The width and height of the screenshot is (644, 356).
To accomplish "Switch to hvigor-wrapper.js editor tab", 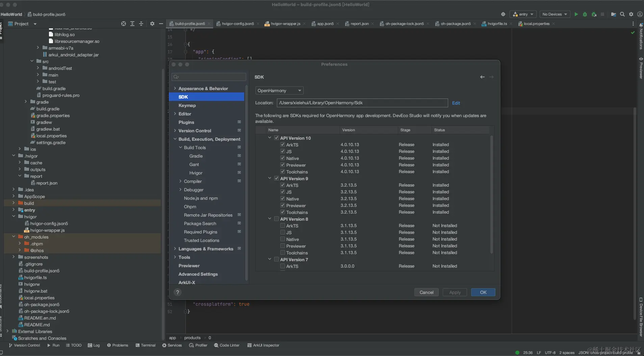I will click(x=285, y=24).
